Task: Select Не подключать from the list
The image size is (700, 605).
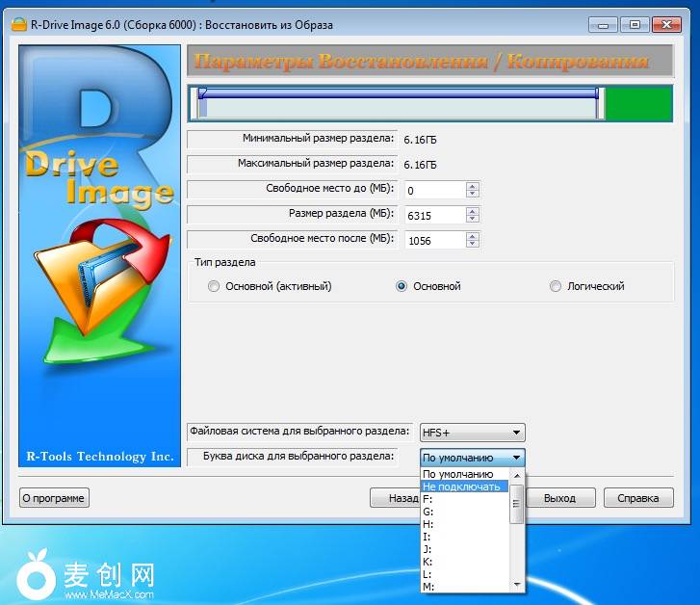Action: pos(462,487)
